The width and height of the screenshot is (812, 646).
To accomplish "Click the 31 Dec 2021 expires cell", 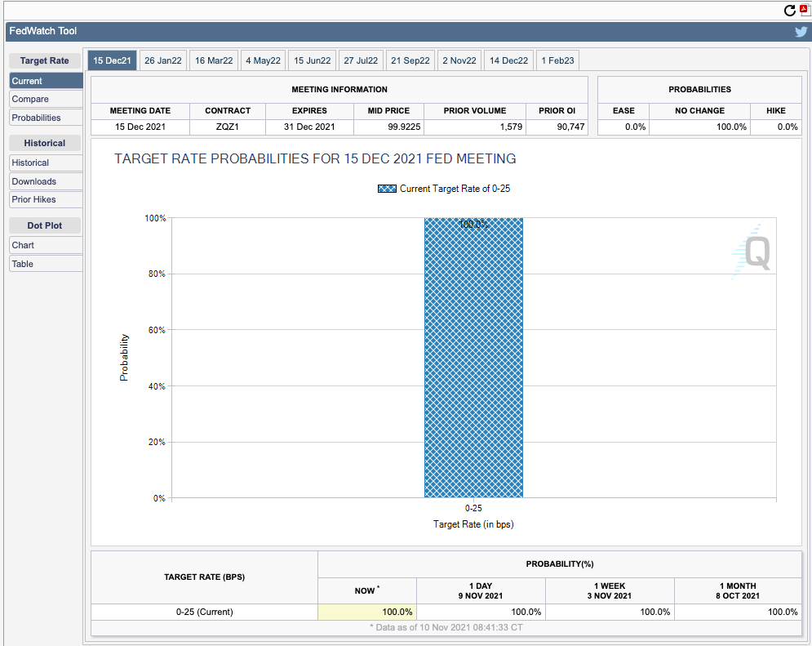I will [309, 127].
